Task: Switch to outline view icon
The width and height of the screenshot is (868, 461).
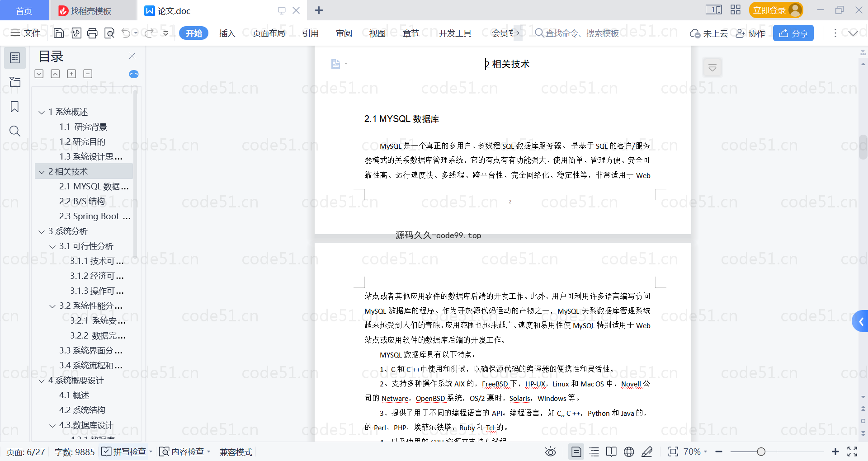Action: 594,452
